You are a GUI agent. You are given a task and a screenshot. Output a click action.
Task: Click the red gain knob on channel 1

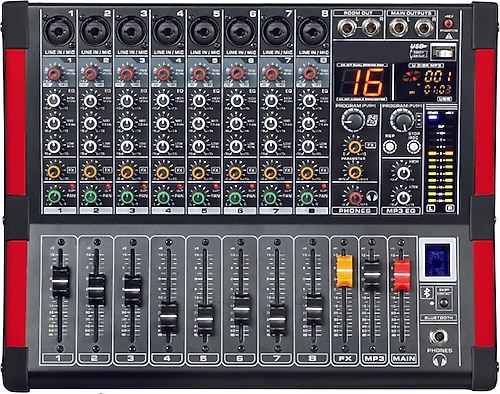(54, 74)
